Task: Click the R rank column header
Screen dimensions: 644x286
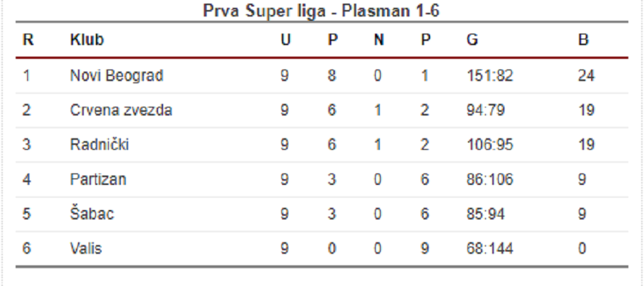Action: coord(28,40)
